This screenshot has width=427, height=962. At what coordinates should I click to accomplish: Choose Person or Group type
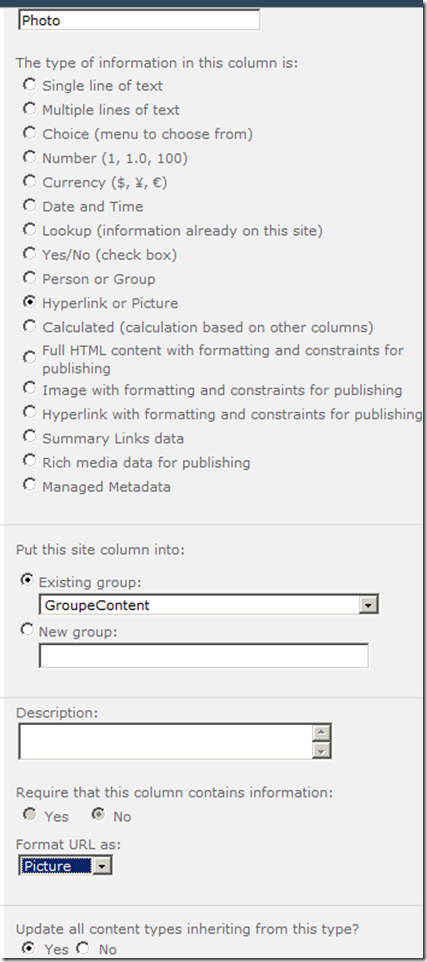click(x=29, y=278)
